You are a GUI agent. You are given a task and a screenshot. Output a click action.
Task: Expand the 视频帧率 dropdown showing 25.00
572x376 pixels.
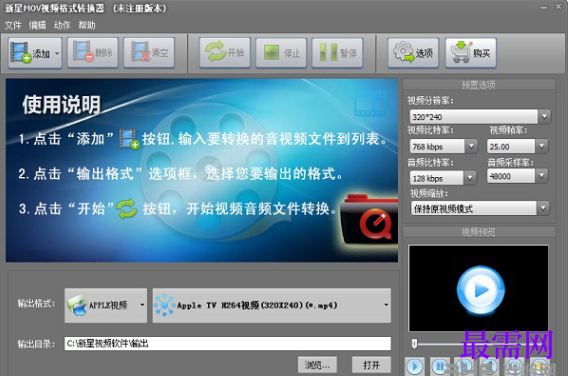click(541, 146)
